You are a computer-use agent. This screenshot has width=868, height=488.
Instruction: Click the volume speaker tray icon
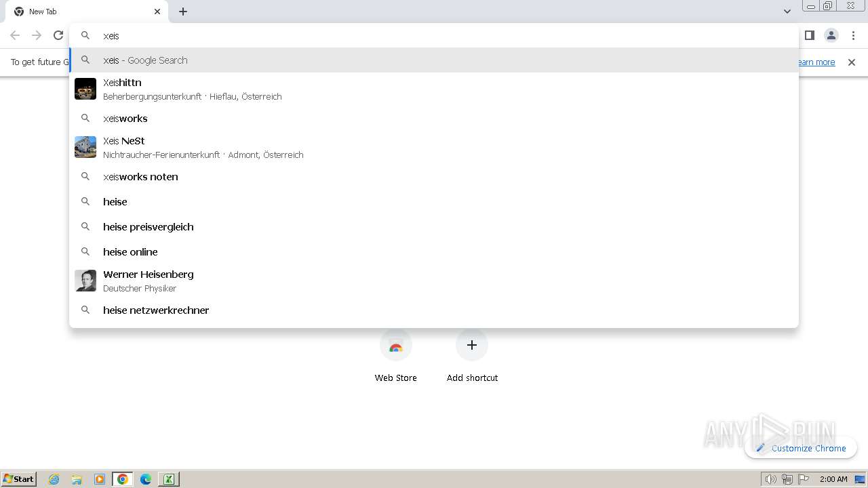(x=770, y=479)
